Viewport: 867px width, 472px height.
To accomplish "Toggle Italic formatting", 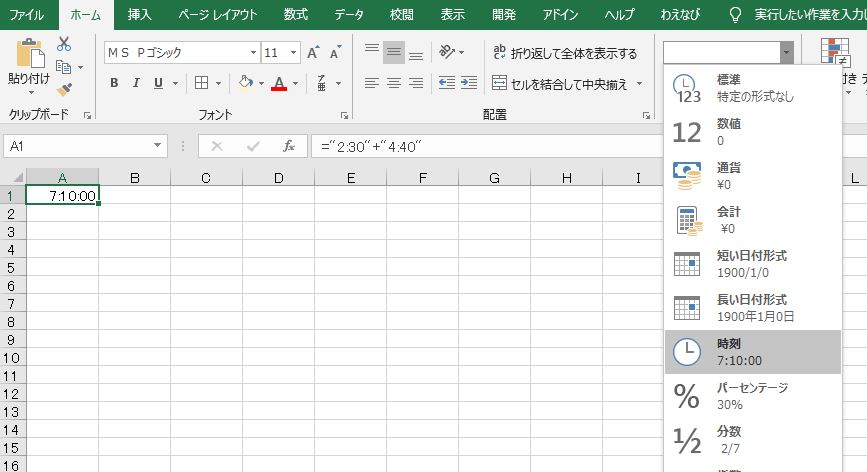I will pos(136,83).
